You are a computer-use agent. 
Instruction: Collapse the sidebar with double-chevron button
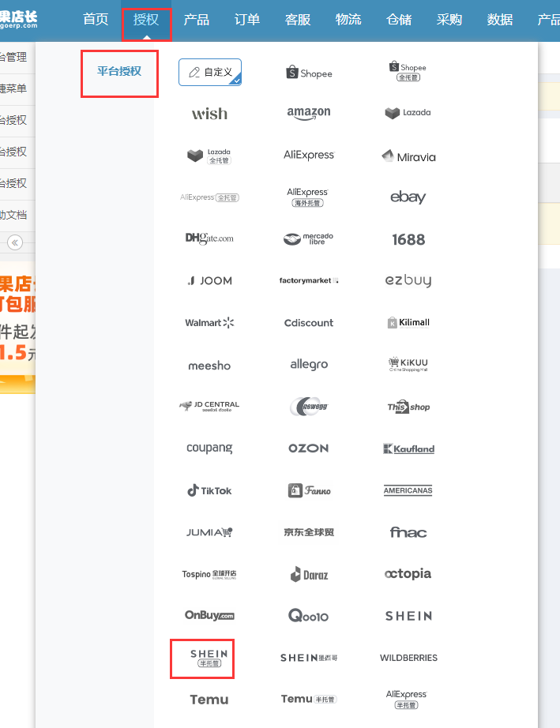coord(15,242)
